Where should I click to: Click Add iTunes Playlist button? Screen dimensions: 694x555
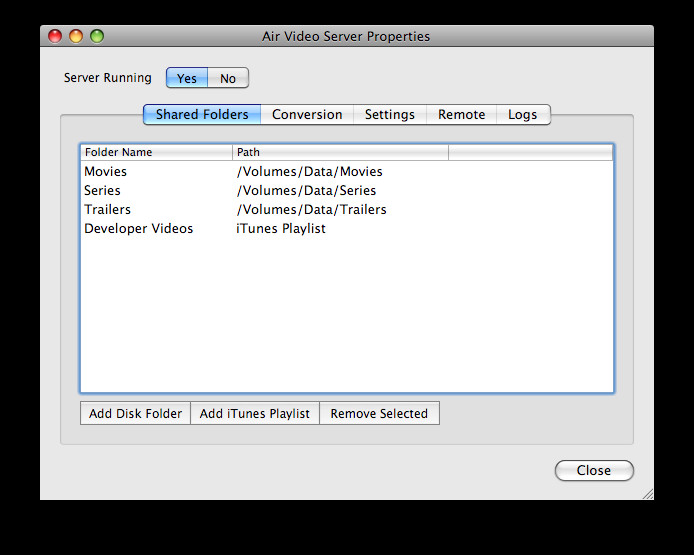coord(255,413)
